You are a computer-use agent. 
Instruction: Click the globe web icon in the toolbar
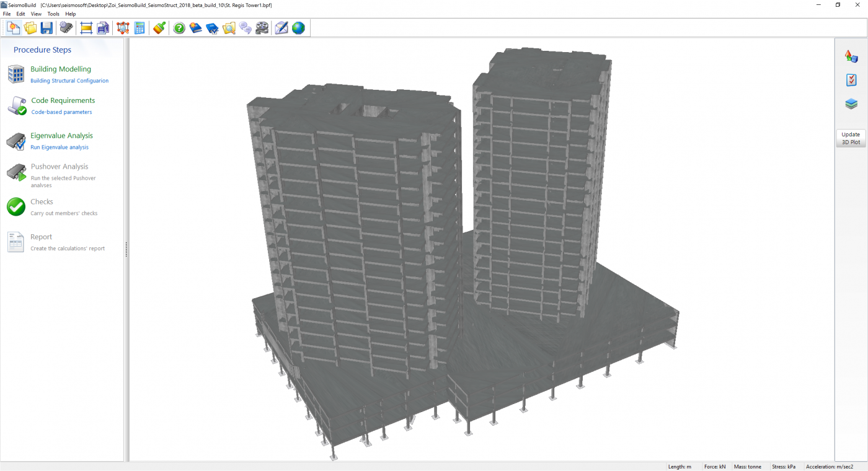coord(298,28)
